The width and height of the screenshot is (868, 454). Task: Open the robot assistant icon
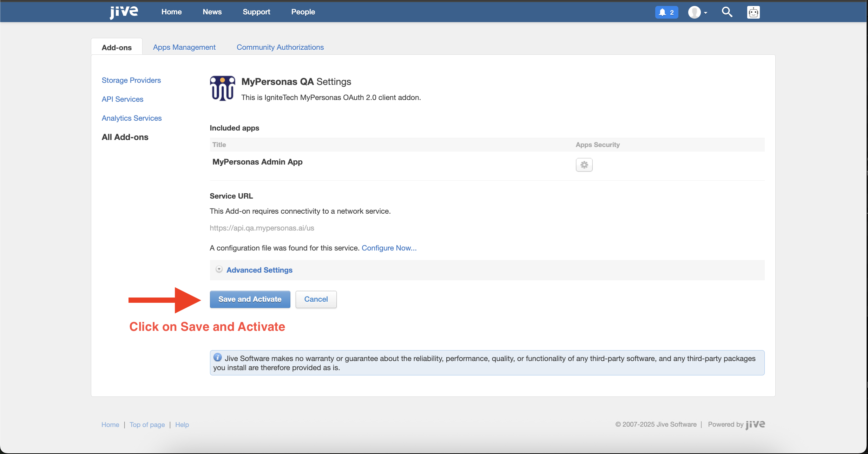[753, 12]
